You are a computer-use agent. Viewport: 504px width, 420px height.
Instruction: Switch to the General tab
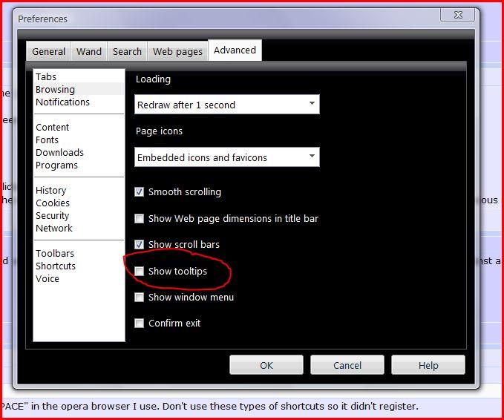(x=49, y=51)
